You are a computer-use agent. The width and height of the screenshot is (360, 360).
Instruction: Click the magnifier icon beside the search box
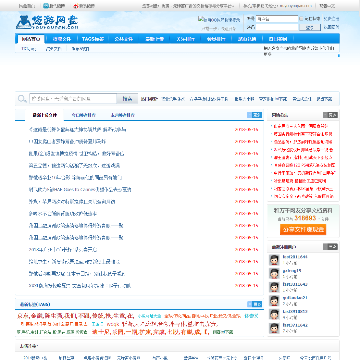pyautogui.click(x=22, y=99)
